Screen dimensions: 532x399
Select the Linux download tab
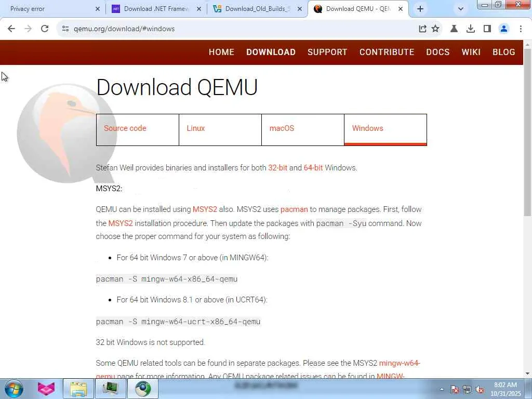coord(220,130)
